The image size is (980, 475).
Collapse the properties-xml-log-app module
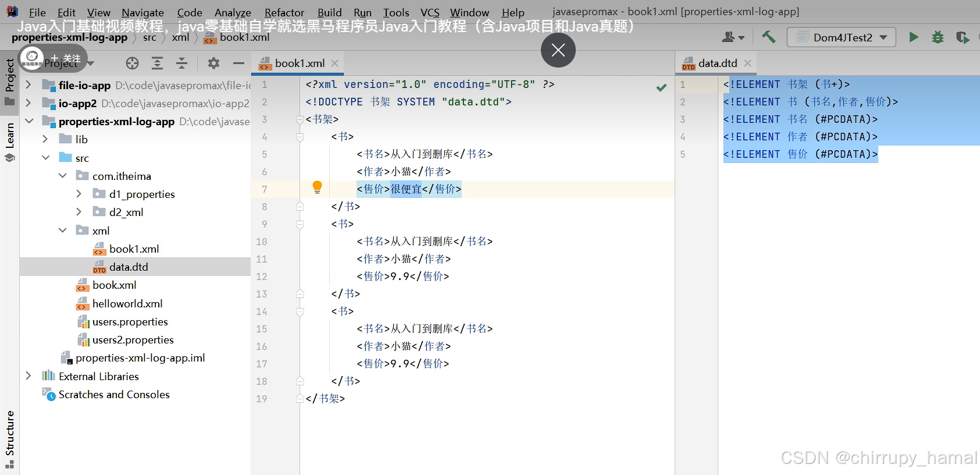point(28,121)
